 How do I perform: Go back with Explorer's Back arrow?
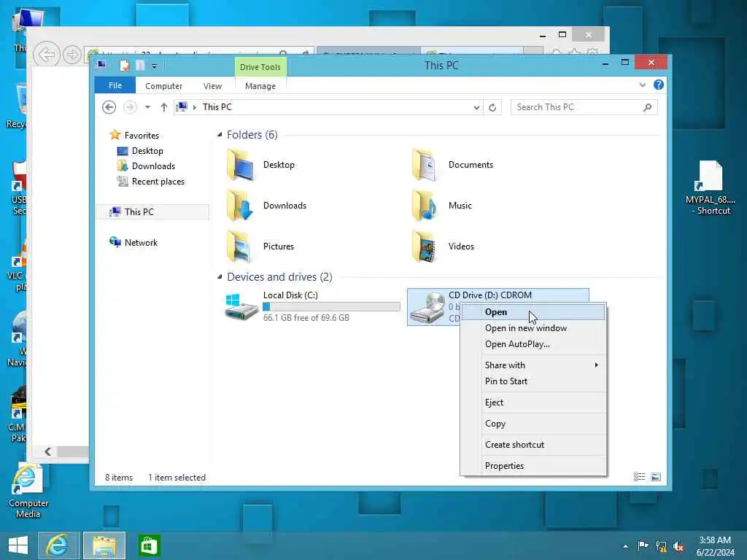click(x=109, y=107)
